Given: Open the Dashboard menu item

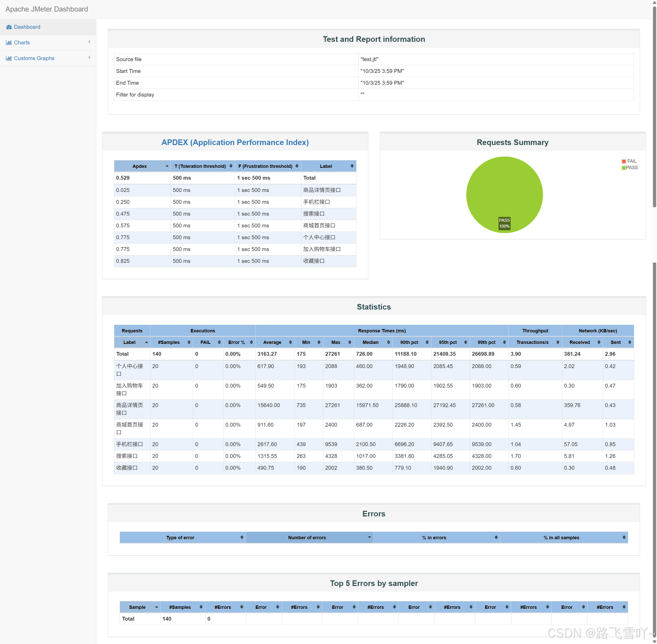Looking at the screenshot, I should (x=27, y=27).
